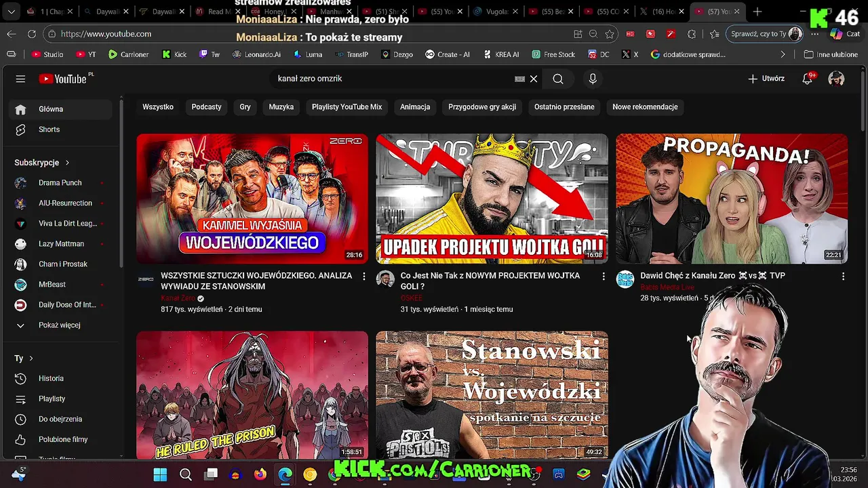Open the Kick bookmark in the bookmarks bar
The width and height of the screenshot is (868, 488).
click(174, 54)
